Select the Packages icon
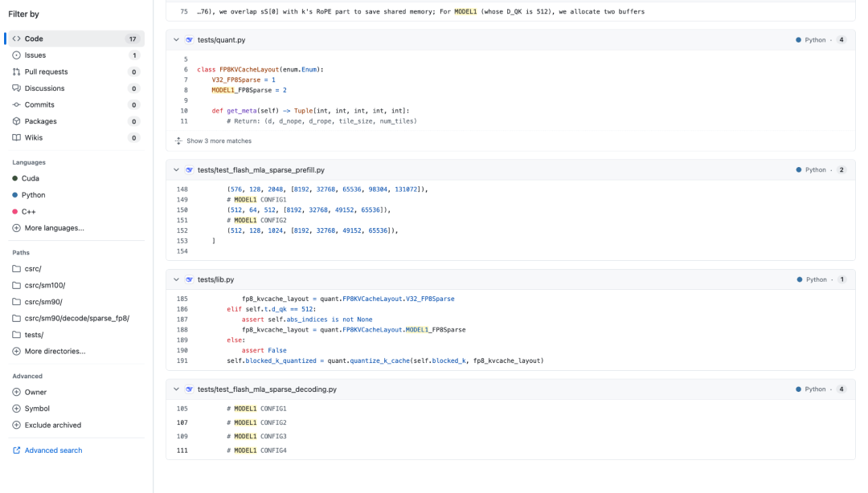Screen dimensions: 868x493 pyautogui.click(x=17, y=121)
